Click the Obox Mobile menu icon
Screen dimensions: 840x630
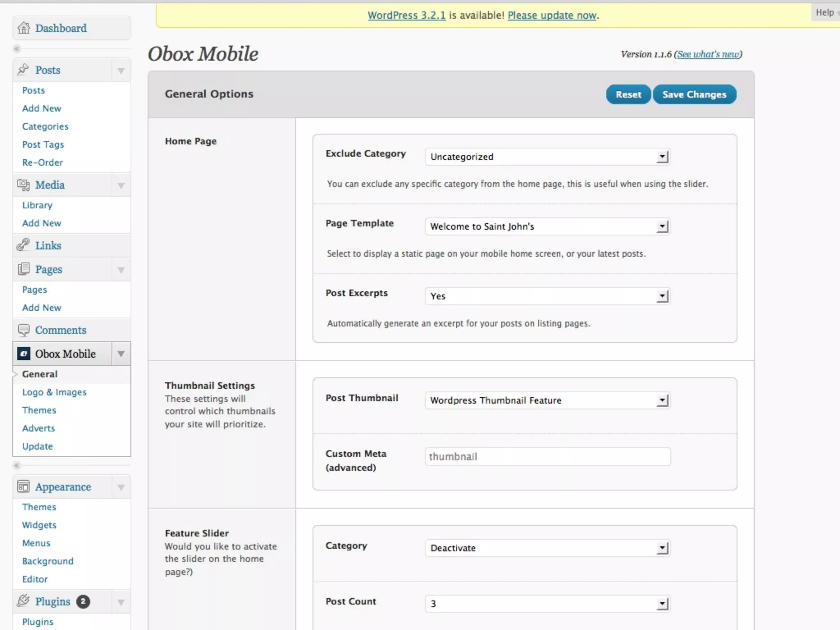24,354
